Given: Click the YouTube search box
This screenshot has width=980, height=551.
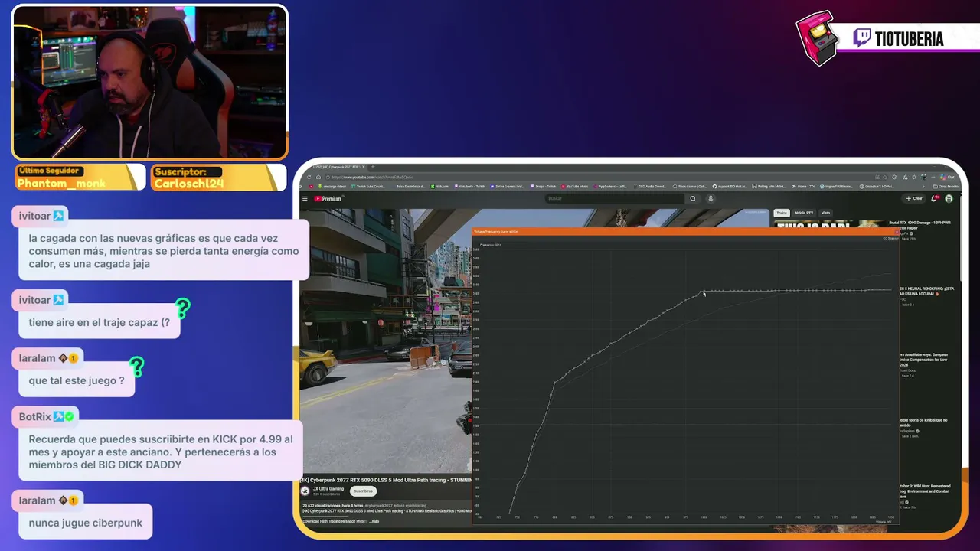Looking at the screenshot, I should pos(615,199).
